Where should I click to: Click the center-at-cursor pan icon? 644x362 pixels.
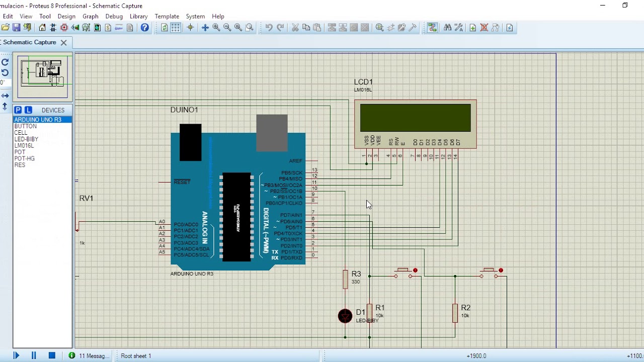coord(205,28)
